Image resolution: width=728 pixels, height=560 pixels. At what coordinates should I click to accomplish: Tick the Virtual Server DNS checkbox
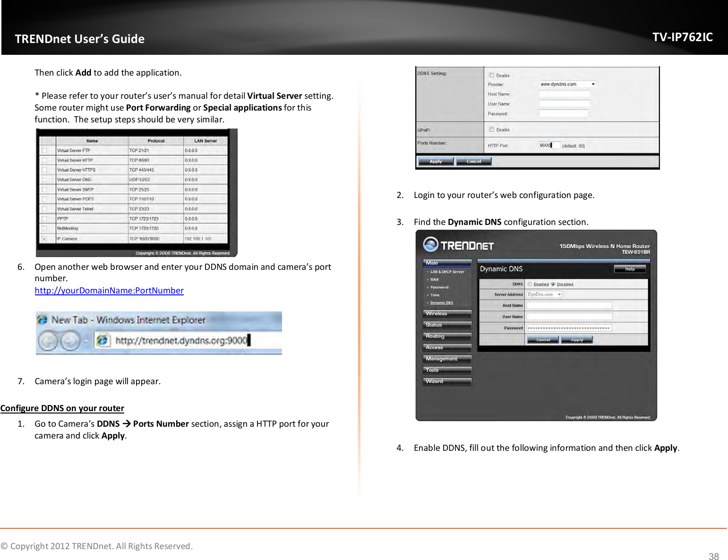coord(44,180)
